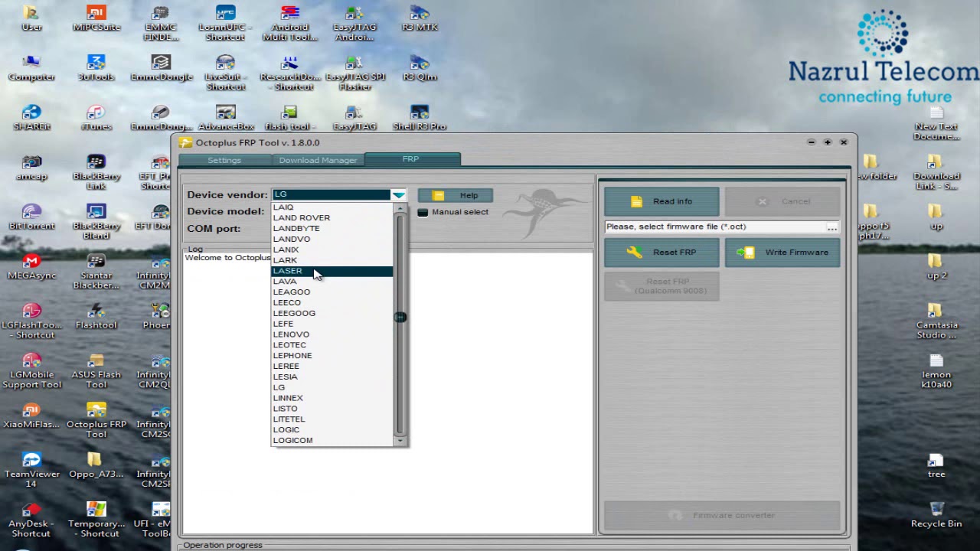Open R3 MTK desktop icon
The width and height of the screenshot is (980, 551).
click(x=420, y=18)
